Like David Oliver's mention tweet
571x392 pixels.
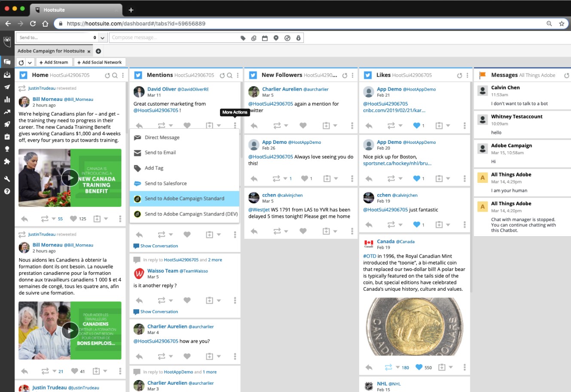pos(187,126)
